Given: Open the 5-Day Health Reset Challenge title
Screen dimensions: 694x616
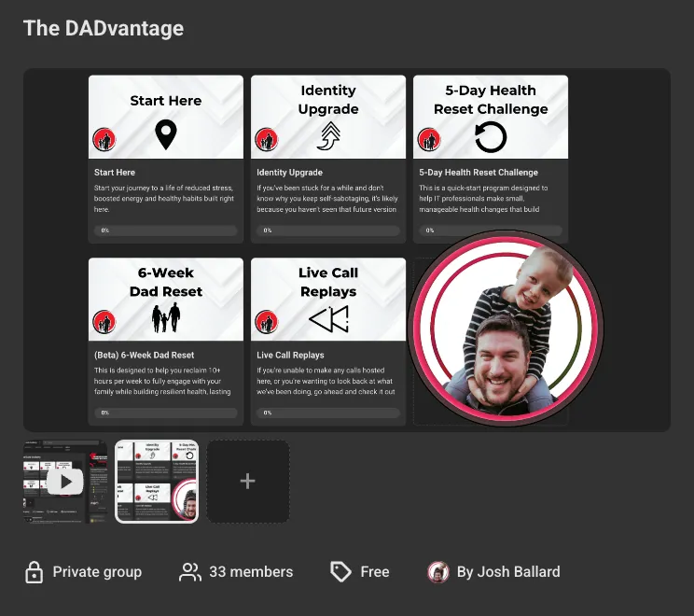Looking at the screenshot, I should (x=479, y=173).
